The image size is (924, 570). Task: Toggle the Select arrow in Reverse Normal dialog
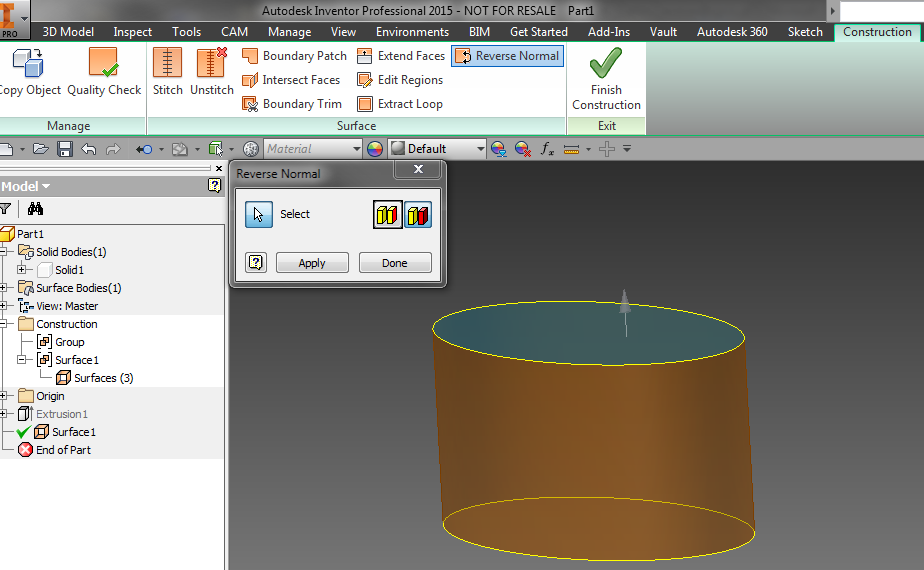pyautogui.click(x=259, y=215)
